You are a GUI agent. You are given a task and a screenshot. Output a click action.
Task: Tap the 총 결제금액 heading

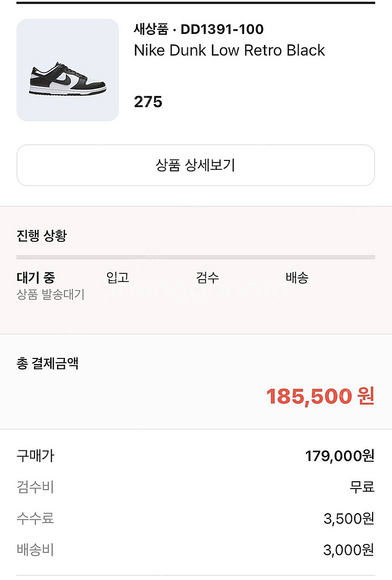point(48,363)
